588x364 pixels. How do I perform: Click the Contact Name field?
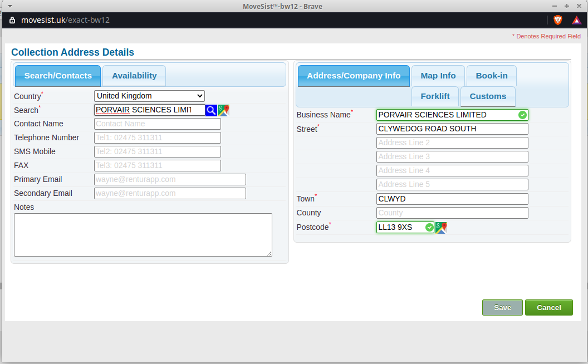point(158,124)
